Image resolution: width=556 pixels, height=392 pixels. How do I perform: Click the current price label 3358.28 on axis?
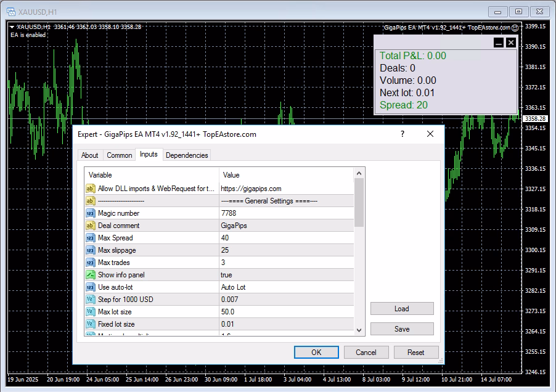536,119
